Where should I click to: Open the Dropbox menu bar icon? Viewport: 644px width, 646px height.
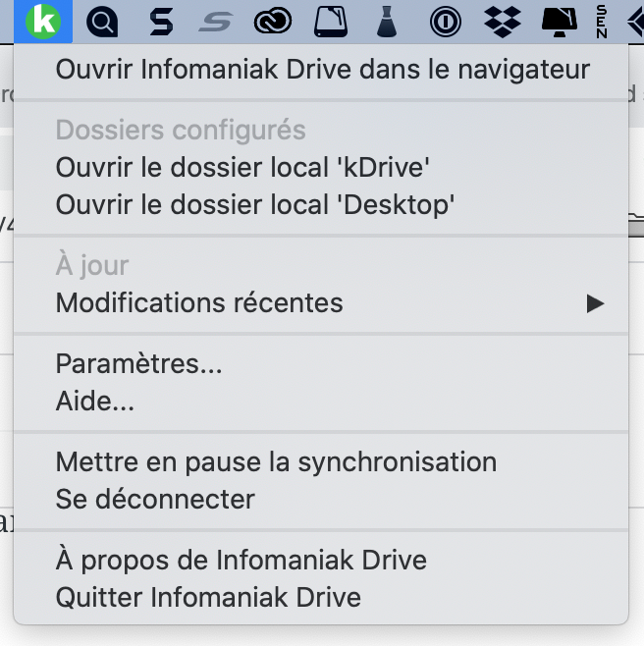coord(503,22)
